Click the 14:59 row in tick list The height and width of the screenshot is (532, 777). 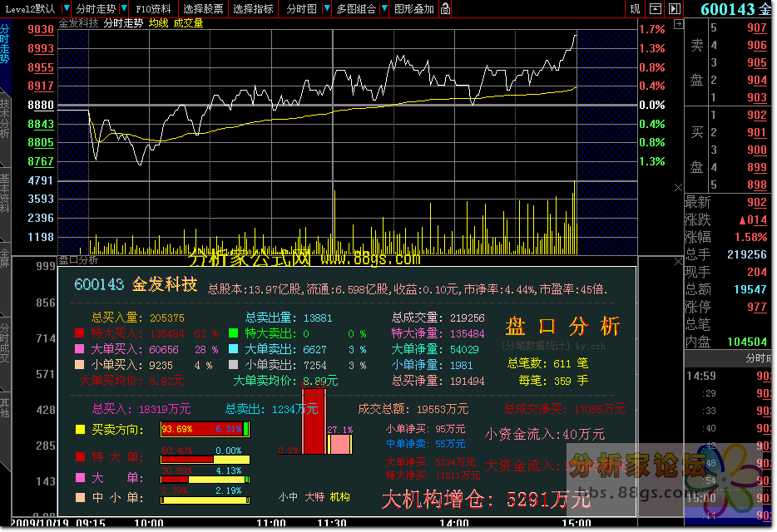(x=728, y=376)
